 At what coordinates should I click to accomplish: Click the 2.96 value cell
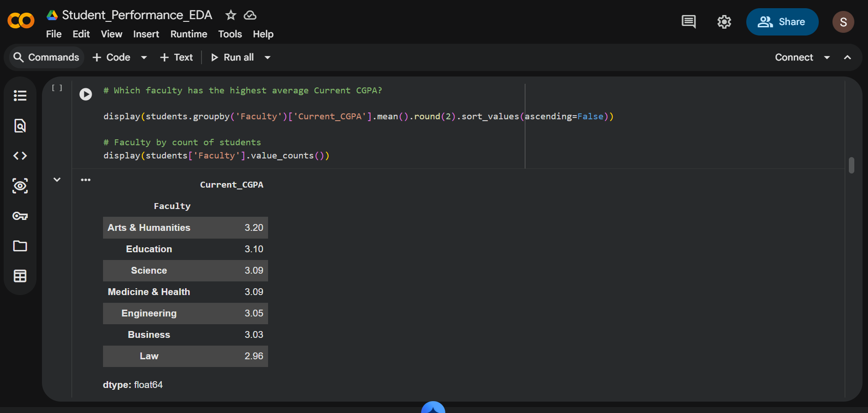pos(254,356)
